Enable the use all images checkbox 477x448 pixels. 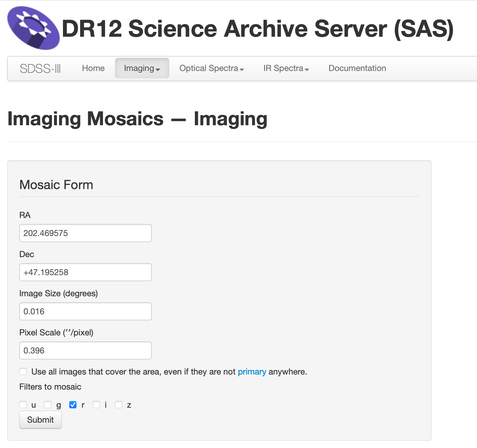[23, 372]
